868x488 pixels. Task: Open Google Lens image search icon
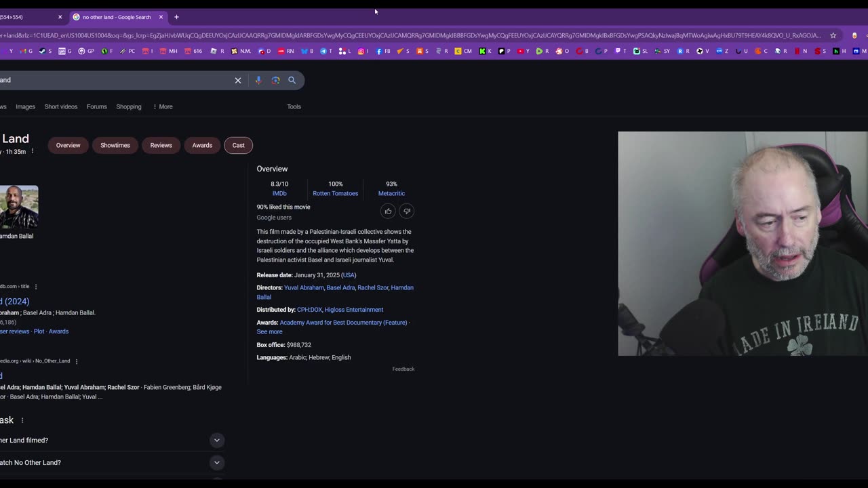click(x=275, y=80)
